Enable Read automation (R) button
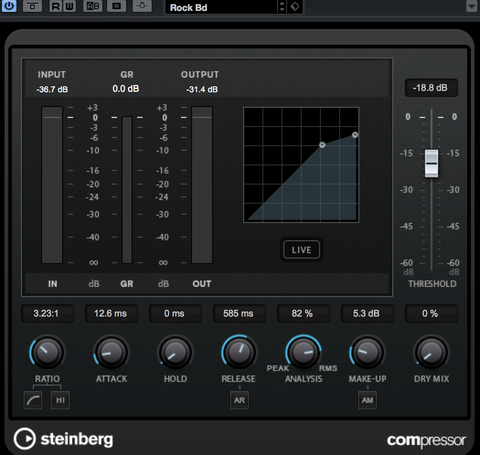 (x=56, y=6)
